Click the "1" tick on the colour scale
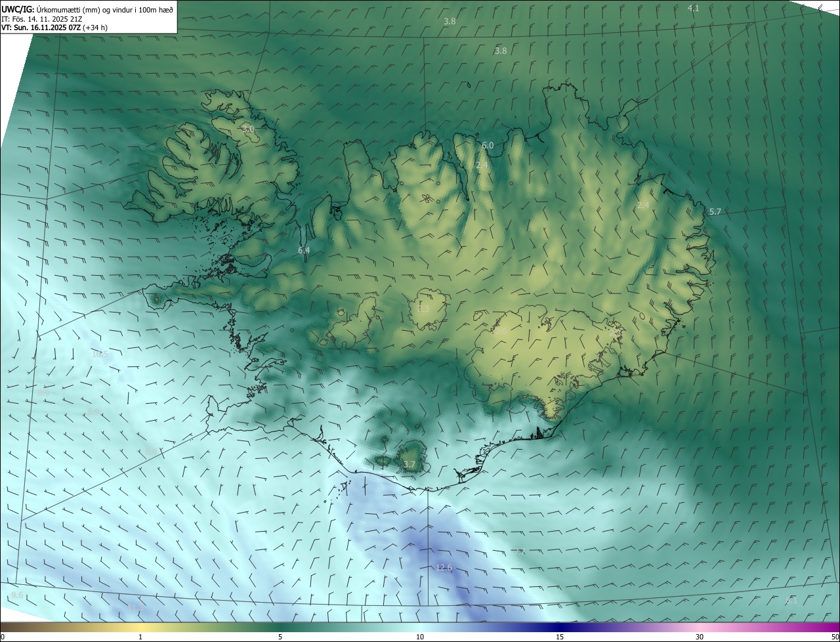 pos(140,637)
